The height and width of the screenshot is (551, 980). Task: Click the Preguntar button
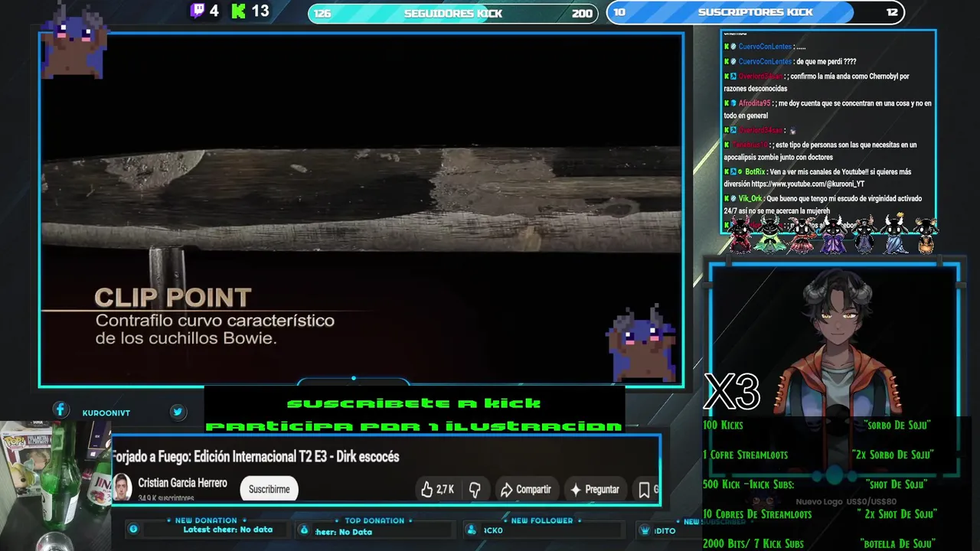(x=594, y=489)
